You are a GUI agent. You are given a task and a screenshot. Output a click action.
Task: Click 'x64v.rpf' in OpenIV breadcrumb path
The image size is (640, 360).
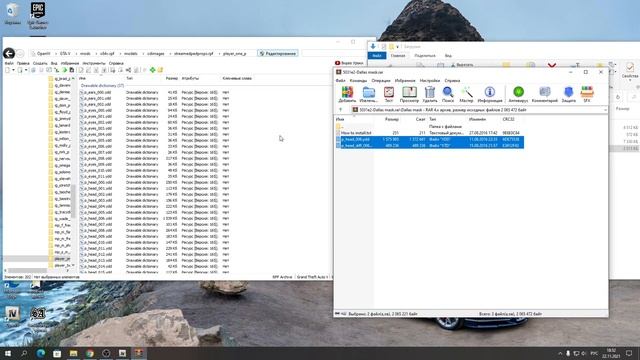107,53
